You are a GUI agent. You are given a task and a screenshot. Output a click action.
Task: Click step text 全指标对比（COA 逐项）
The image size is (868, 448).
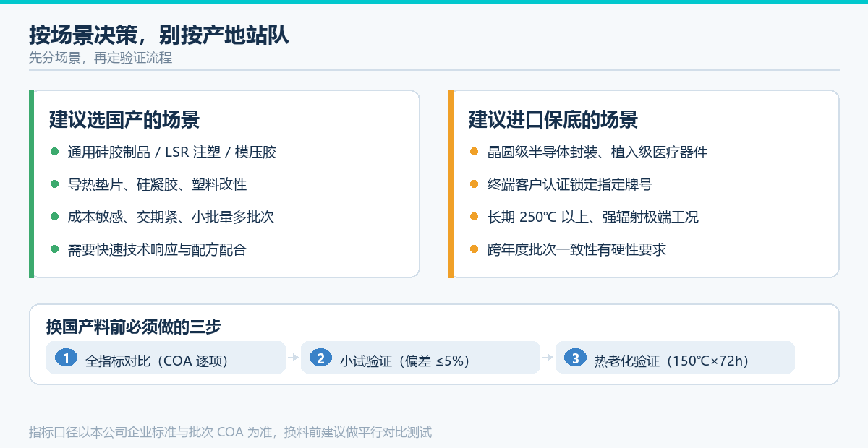tap(157, 361)
